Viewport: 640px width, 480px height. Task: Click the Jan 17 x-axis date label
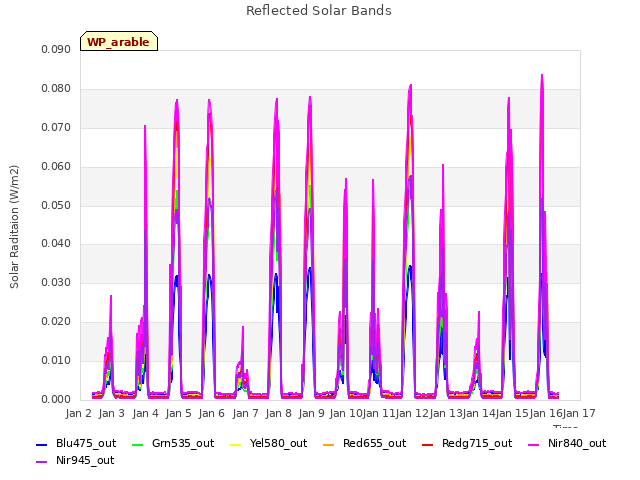(579, 413)
